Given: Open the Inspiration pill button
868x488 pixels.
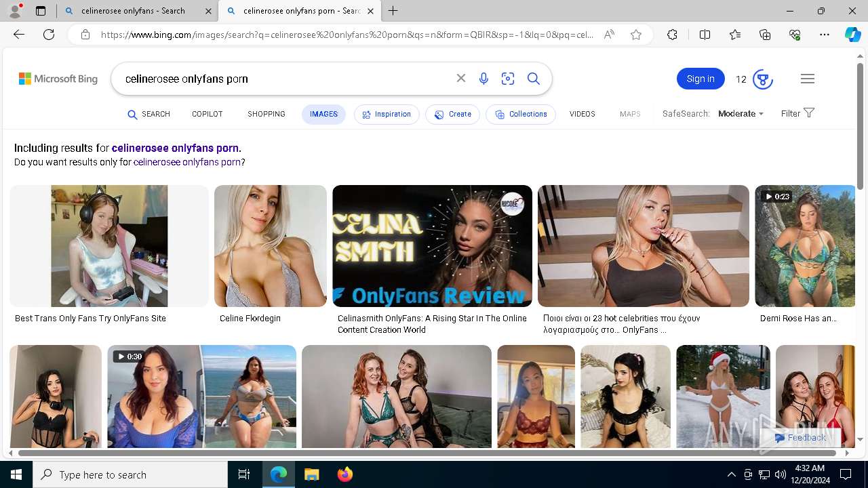Looking at the screenshot, I should (387, 115).
